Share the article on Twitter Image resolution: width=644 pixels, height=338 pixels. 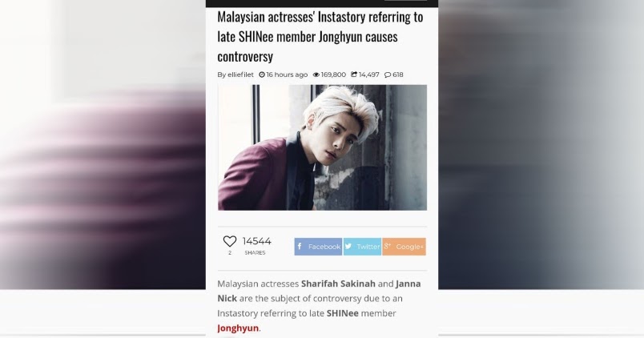coord(362,247)
